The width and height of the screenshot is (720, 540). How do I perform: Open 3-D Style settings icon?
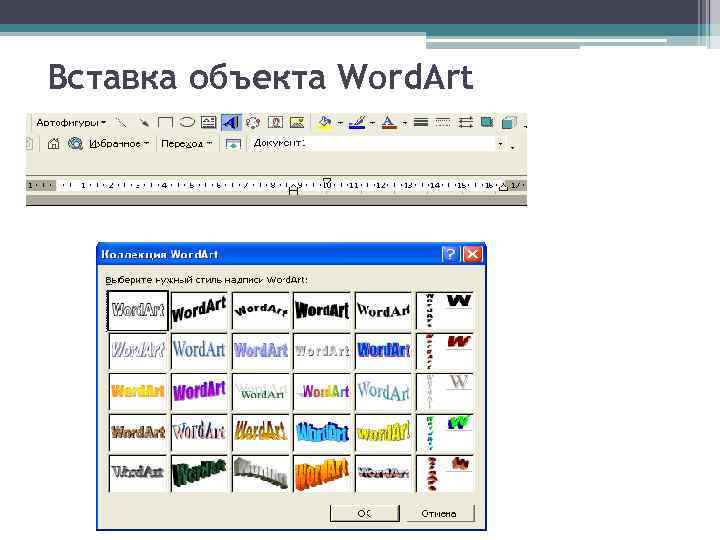pos(509,123)
